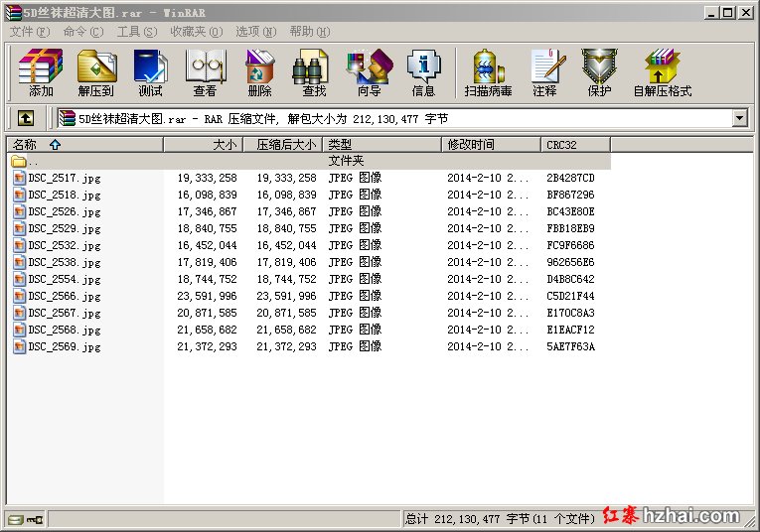Click the file icon of DSC_2518.jpg
Screen dimensions: 760x532
pos(20,195)
